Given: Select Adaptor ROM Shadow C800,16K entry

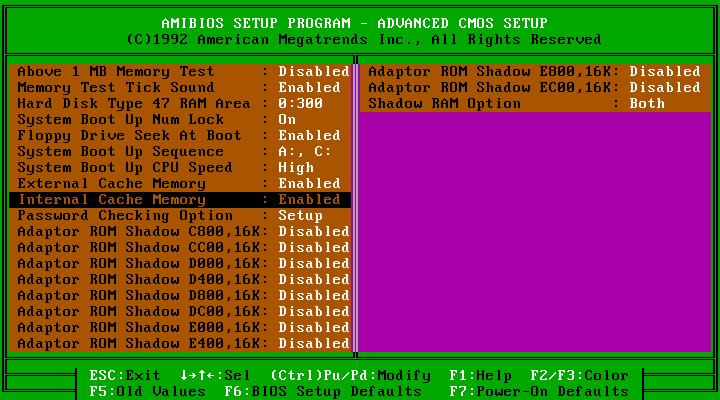Looking at the screenshot, I should 180,231.
